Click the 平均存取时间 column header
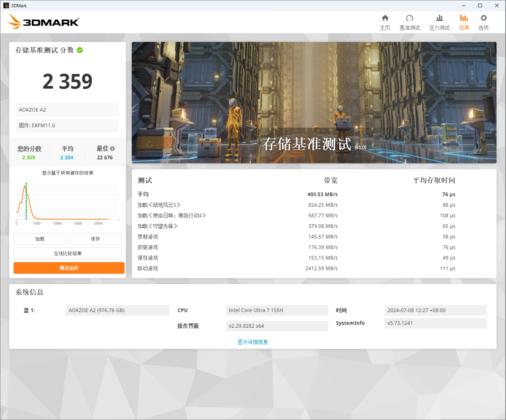 tap(434, 181)
